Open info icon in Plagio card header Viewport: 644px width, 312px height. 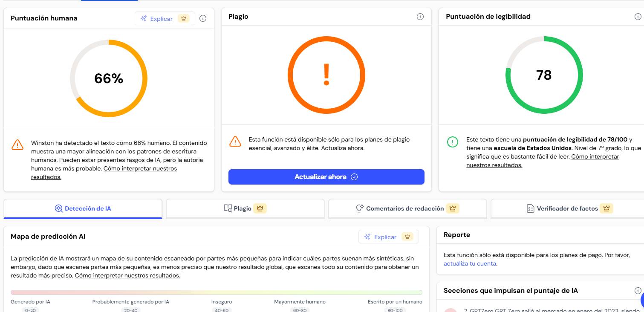click(x=420, y=17)
